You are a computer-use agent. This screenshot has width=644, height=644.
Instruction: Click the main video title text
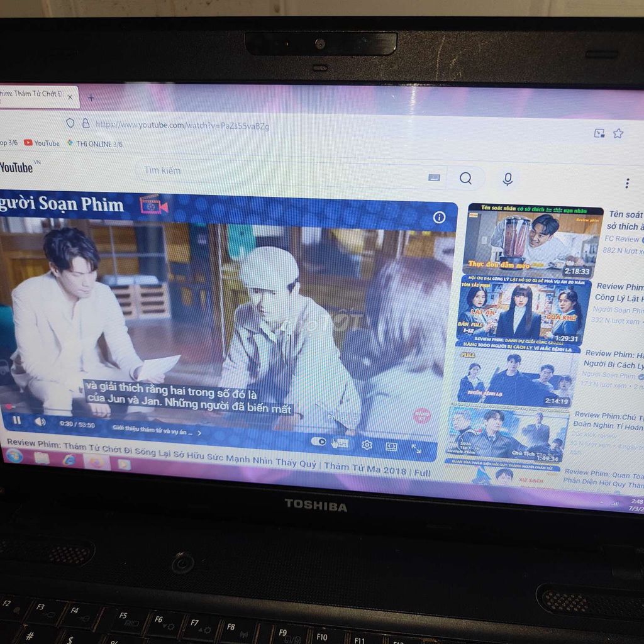click(x=218, y=457)
